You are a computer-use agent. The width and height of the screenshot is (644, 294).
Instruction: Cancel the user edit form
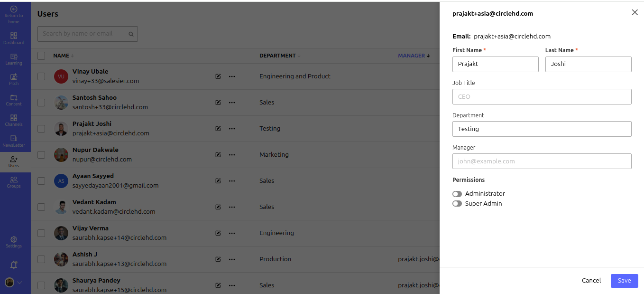[591, 281]
